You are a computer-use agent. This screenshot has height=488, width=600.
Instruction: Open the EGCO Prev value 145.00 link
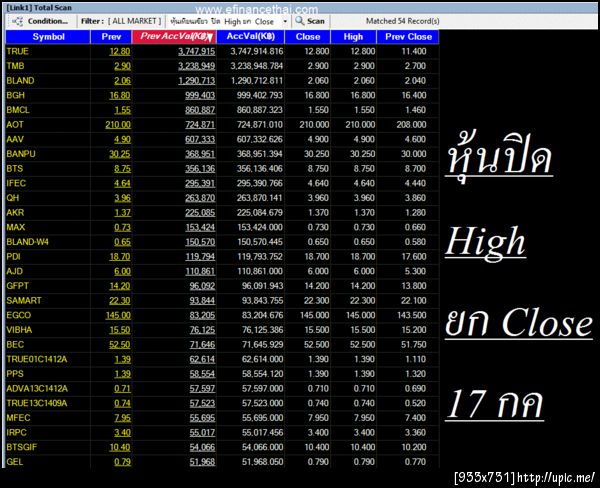[x=118, y=315]
